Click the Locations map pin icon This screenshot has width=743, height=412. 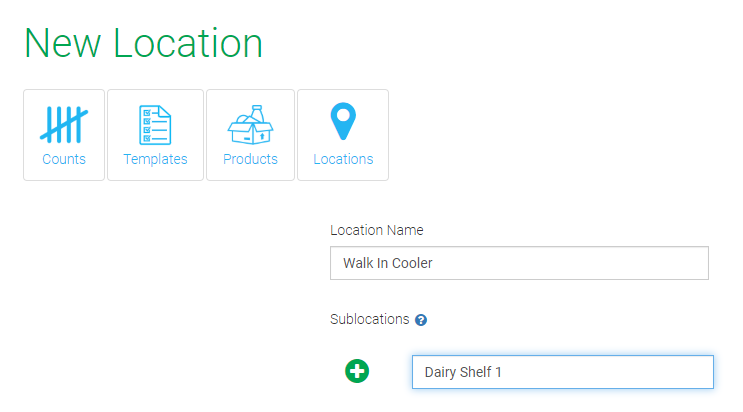tap(343, 122)
